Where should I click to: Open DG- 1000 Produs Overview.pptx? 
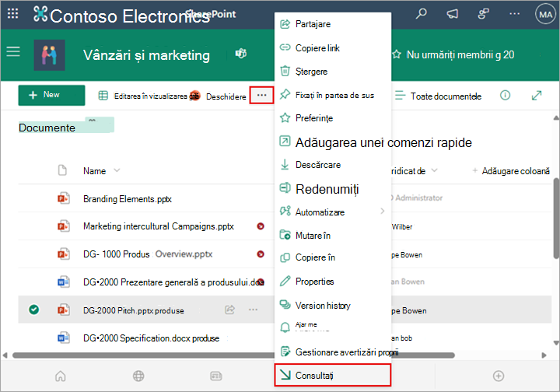148,254
